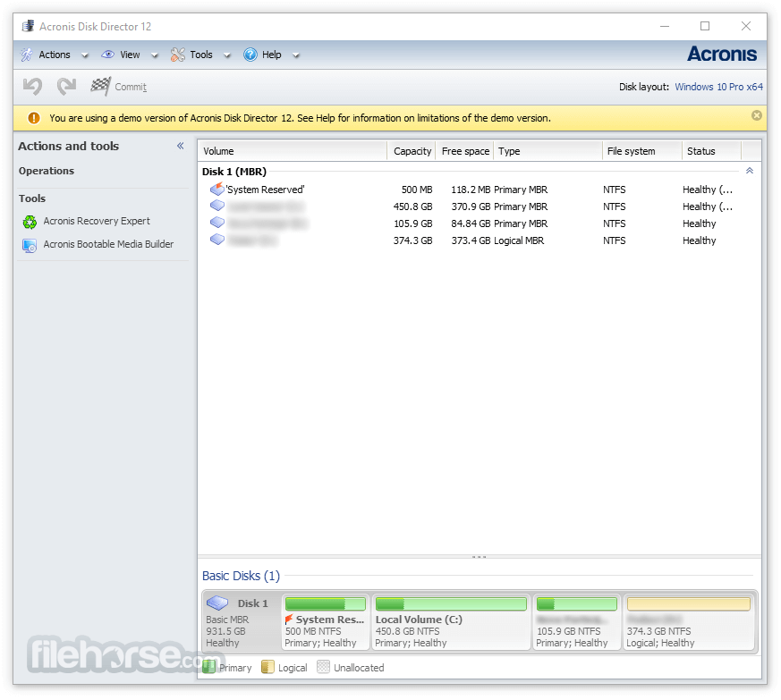Dismiss the demo version warning banner
Screen dimensions: 781x700
pyautogui.click(x=756, y=116)
